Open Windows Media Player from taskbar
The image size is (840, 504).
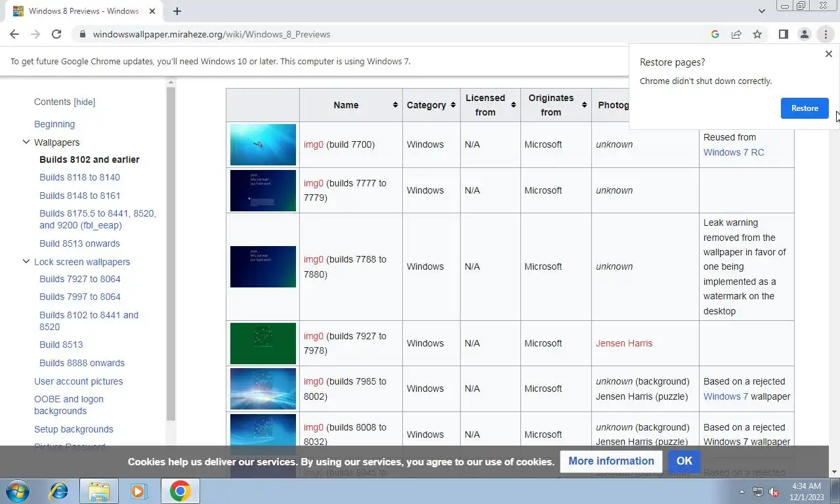(138, 491)
